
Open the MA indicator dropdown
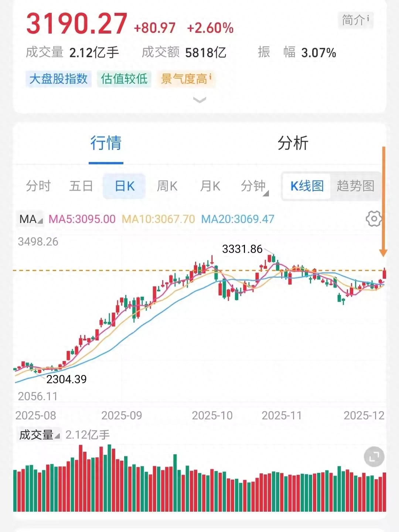[x=31, y=219]
